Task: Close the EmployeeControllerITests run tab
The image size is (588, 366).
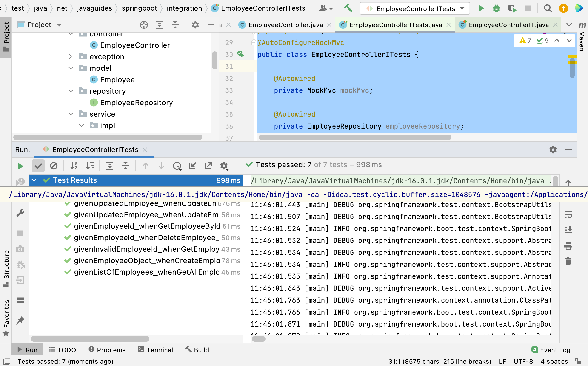Action: pyautogui.click(x=145, y=150)
